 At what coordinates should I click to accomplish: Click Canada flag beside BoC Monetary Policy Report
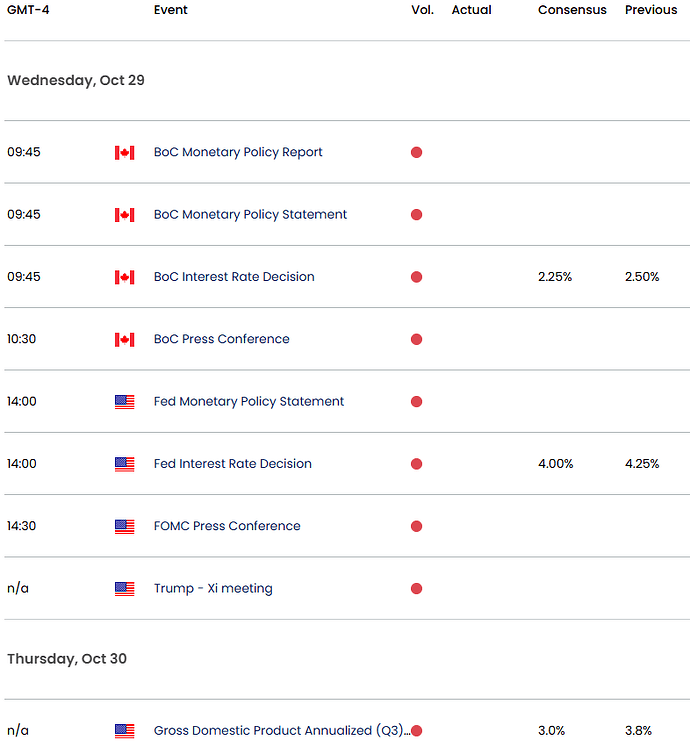point(124,153)
